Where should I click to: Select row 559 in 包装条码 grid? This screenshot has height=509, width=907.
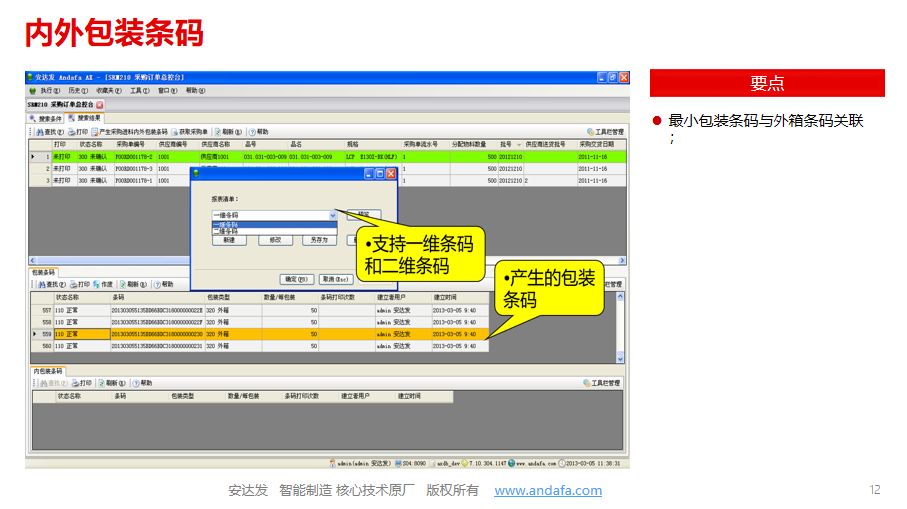45,334
